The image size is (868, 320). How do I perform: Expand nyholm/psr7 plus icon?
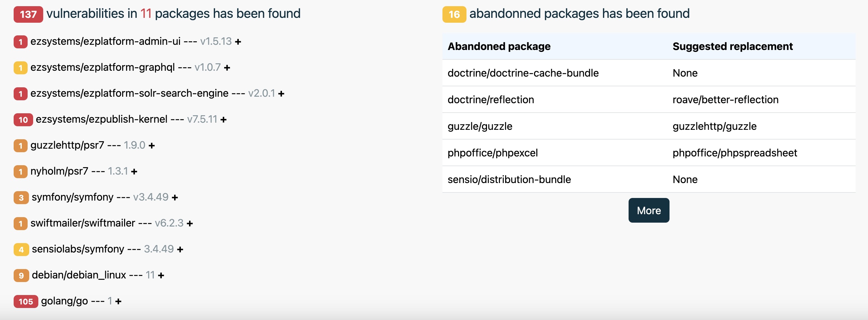[x=134, y=172]
